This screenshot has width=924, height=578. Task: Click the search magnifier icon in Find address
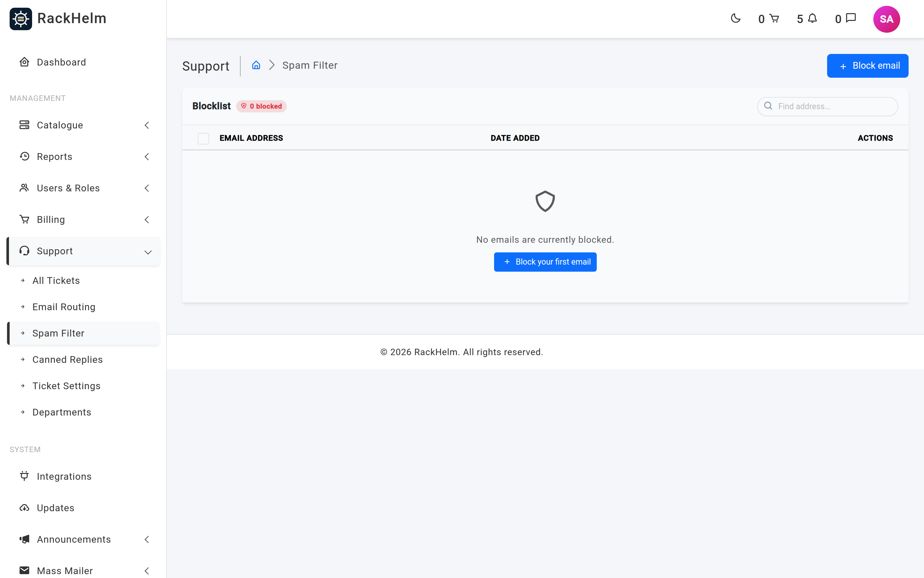point(768,106)
